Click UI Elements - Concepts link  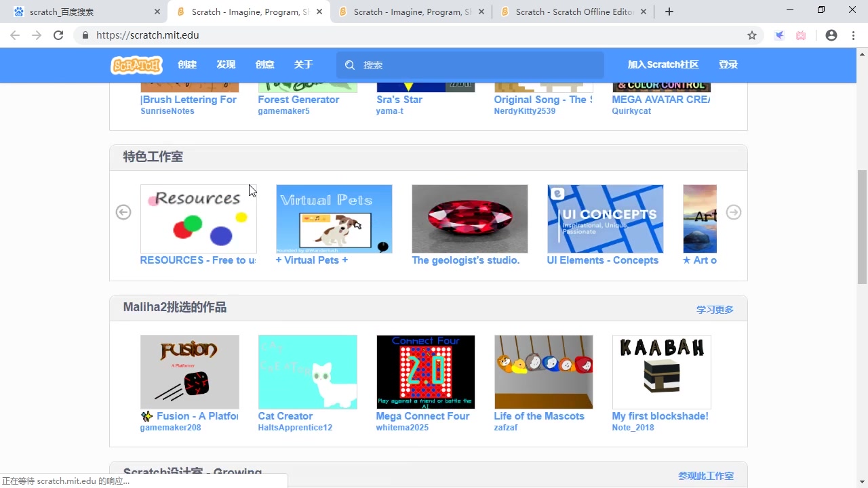click(x=603, y=260)
